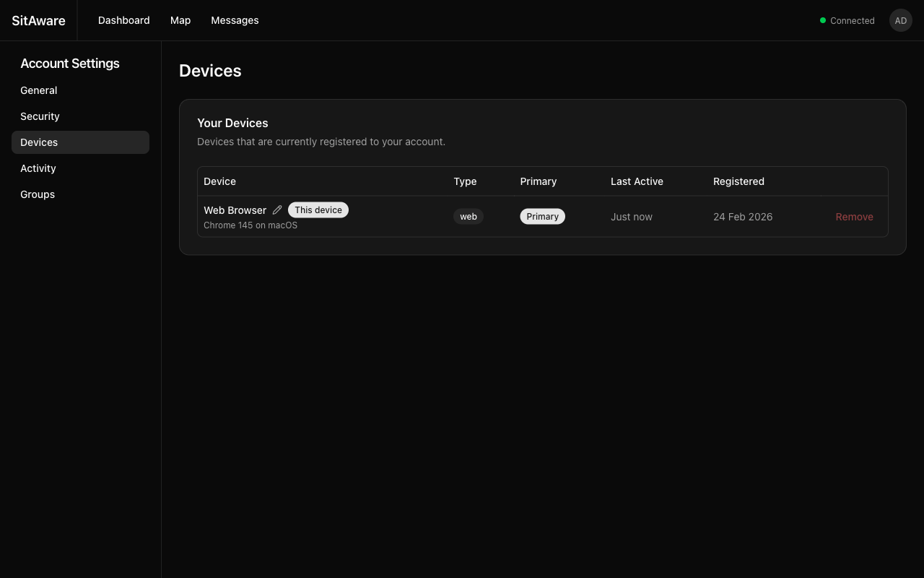
Task: Click the Registered column header
Action: (x=738, y=181)
